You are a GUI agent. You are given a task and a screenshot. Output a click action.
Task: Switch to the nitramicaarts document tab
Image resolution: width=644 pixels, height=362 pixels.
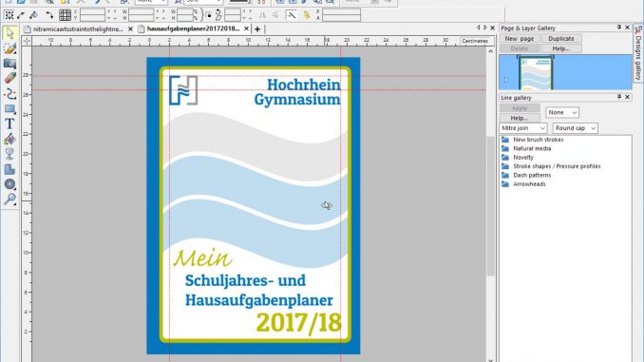pos(78,29)
